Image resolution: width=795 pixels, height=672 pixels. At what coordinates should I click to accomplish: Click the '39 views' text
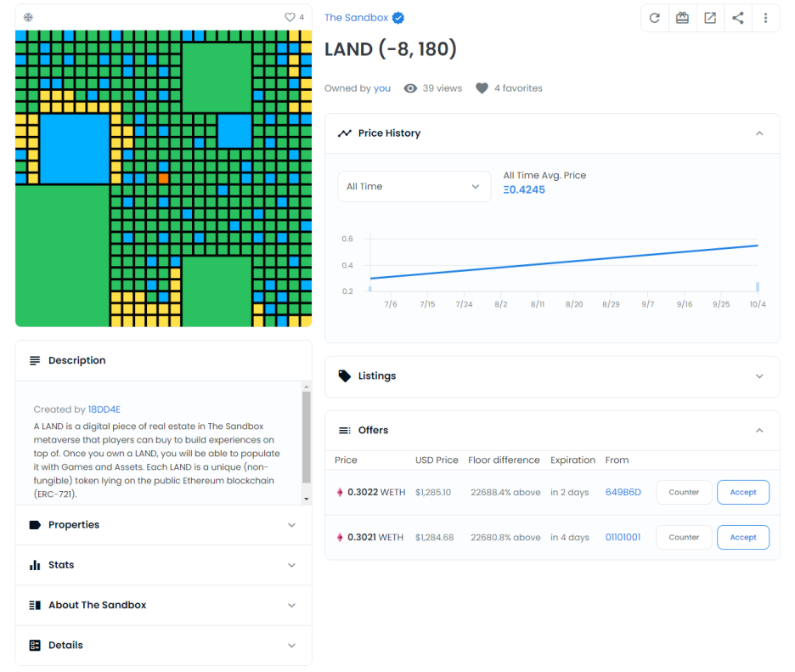click(x=443, y=88)
